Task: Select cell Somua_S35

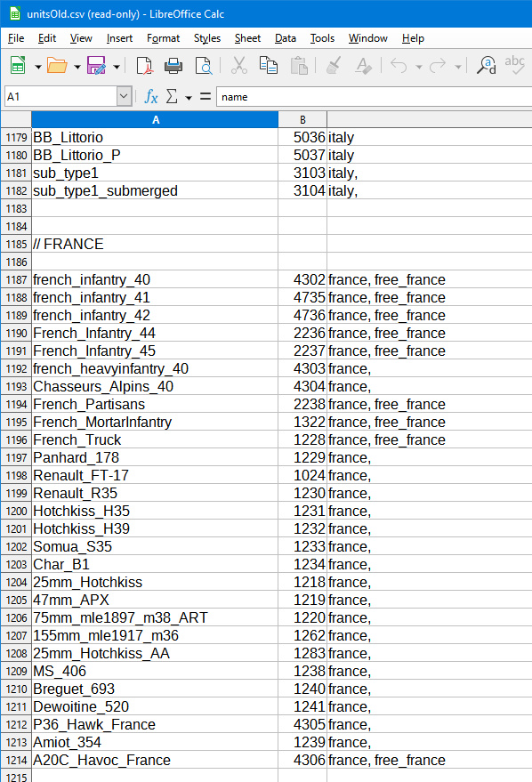Action: (x=155, y=546)
